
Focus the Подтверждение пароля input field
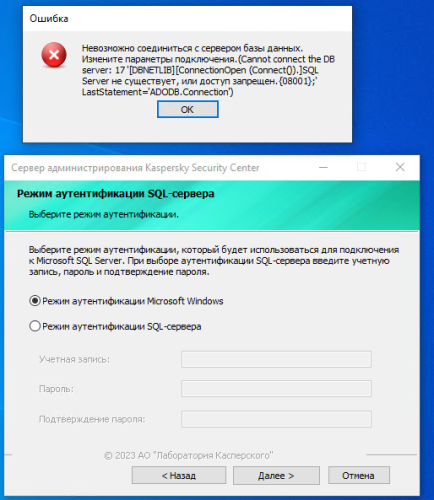pos(276,419)
